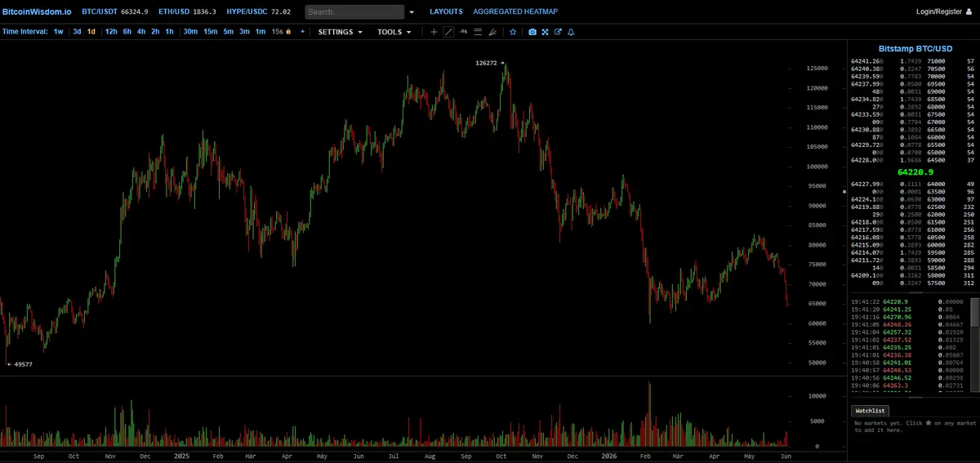Set chart interval to 2h

pos(155,32)
